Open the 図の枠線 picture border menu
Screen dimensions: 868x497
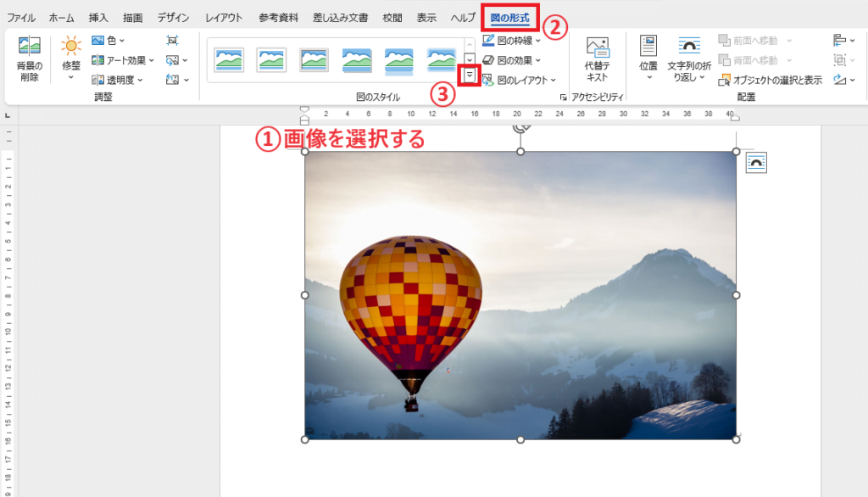(x=511, y=41)
